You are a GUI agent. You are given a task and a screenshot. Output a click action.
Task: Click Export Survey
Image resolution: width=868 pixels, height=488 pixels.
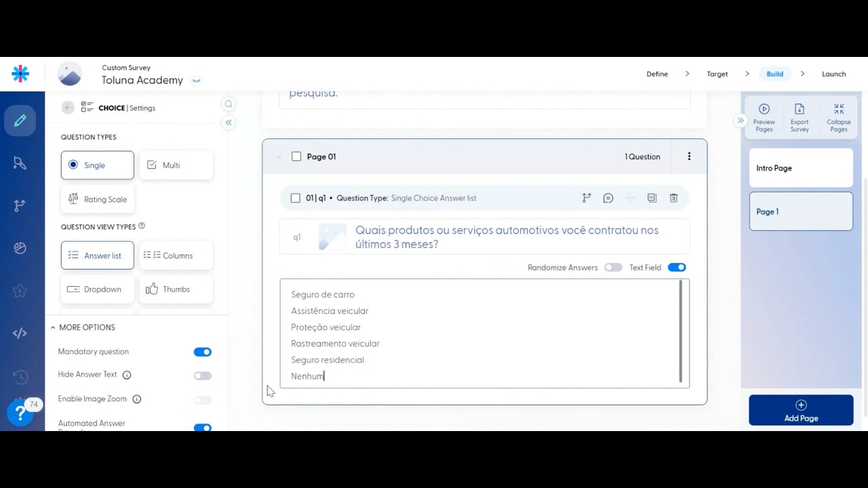(x=800, y=118)
